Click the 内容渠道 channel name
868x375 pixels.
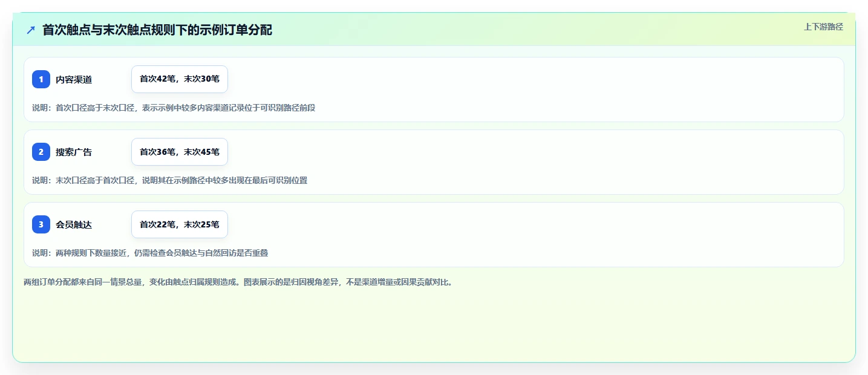tap(74, 79)
